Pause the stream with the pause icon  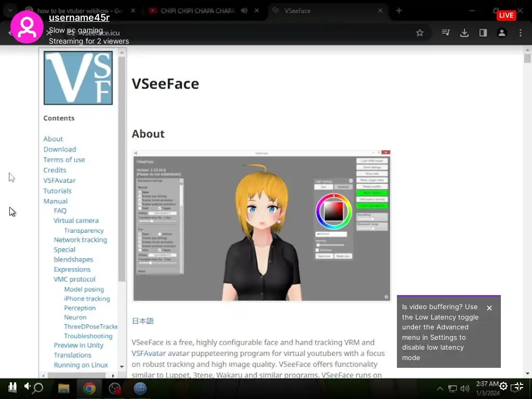pos(12,387)
